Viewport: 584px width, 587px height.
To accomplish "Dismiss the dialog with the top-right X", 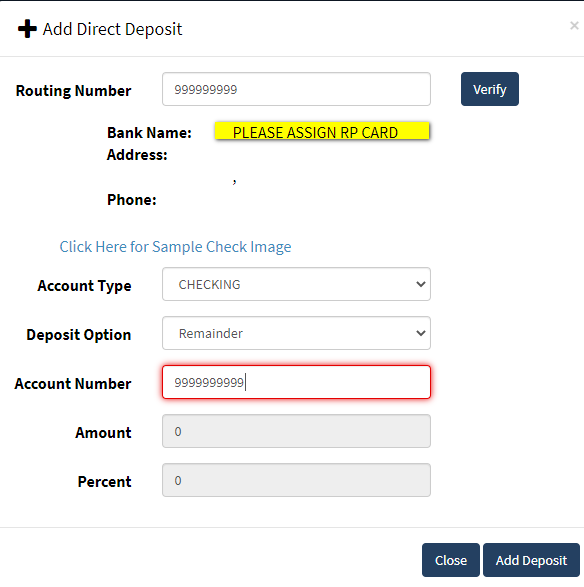I will click(x=574, y=25).
